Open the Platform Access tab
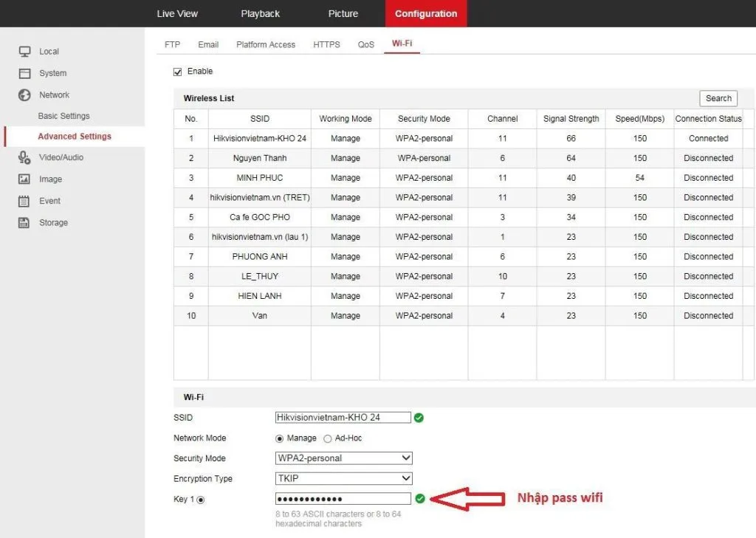Image resolution: width=756 pixels, height=538 pixels. point(266,44)
